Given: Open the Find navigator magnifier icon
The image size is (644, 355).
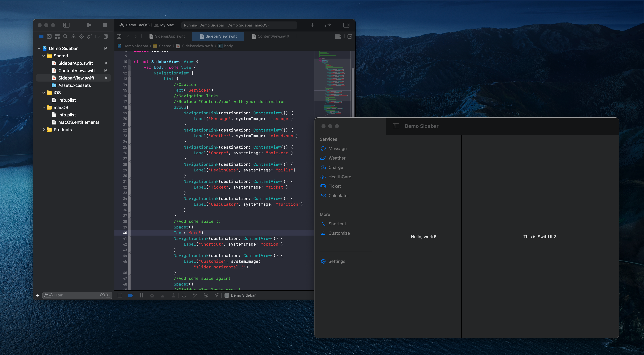Looking at the screenshot, I should [65, 37].
